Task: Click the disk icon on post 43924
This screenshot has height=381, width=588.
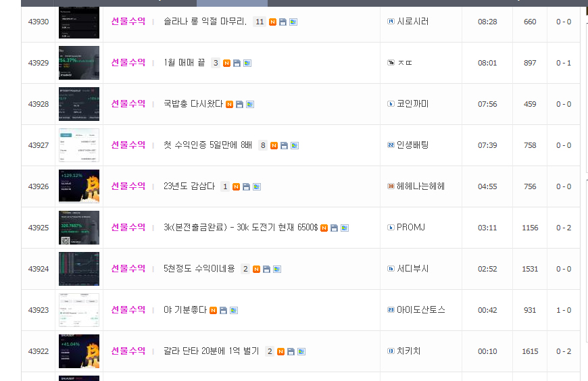Action: coord(266,270)
